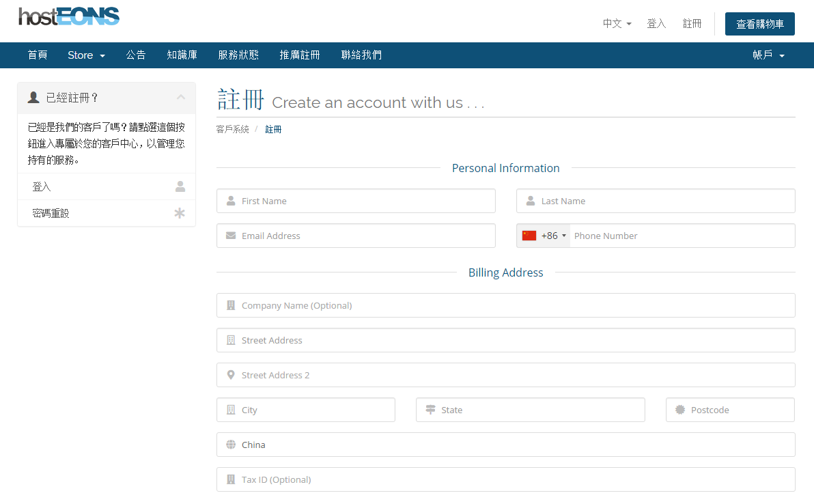Click the person icon in sidebar 登入 row
The image size is (814, 504).
click(180, 186)
